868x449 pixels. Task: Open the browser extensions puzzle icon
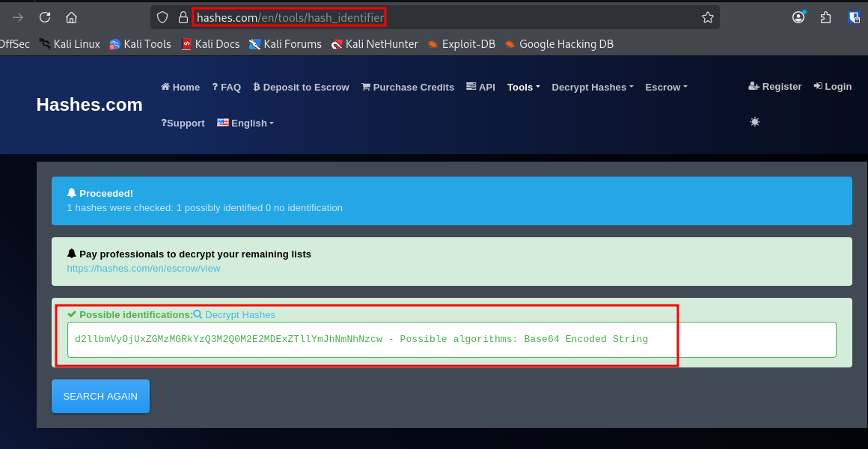coord(825,17)
